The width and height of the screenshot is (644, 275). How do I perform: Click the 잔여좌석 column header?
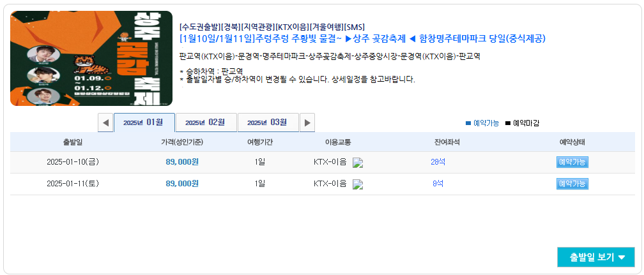pos(447,142)
